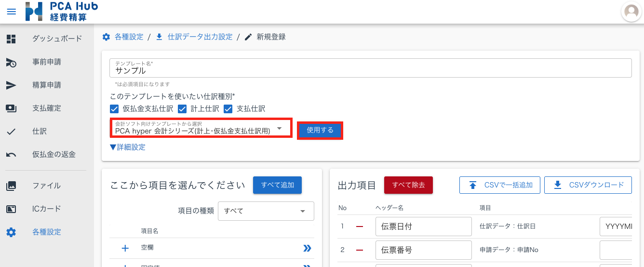Click the 申請データ：申請No item text
This screenshot has height=267, width=644.
coord(509,250)
